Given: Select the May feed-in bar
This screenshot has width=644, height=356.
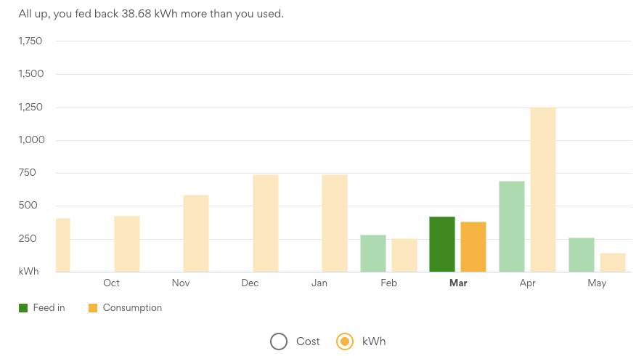Looking at the screenshot, I should [582, 255].
